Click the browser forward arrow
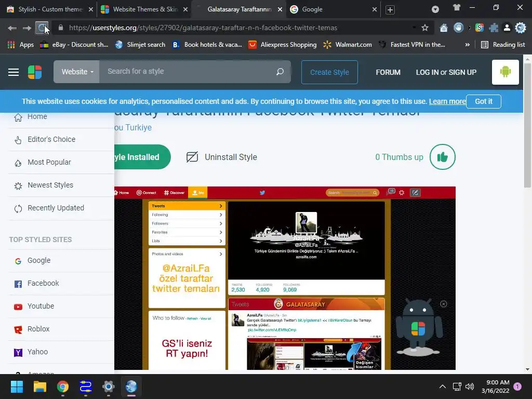 (x=27, y=28)
